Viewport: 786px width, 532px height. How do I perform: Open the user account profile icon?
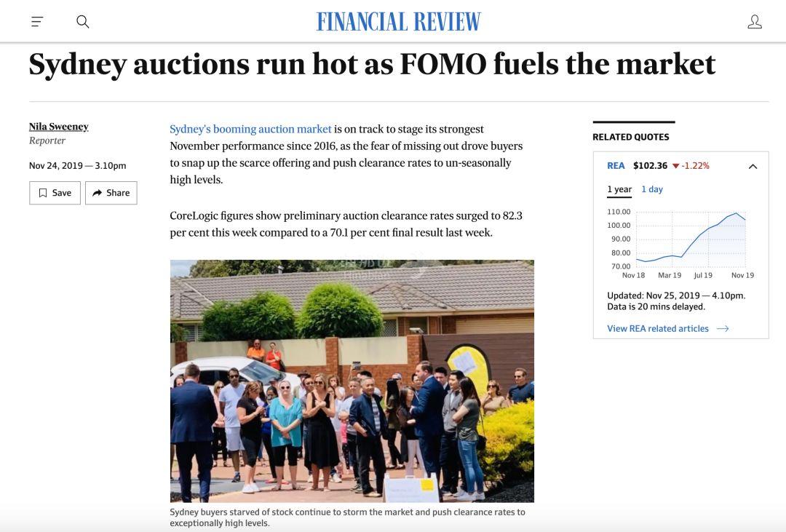pos(755,22)
